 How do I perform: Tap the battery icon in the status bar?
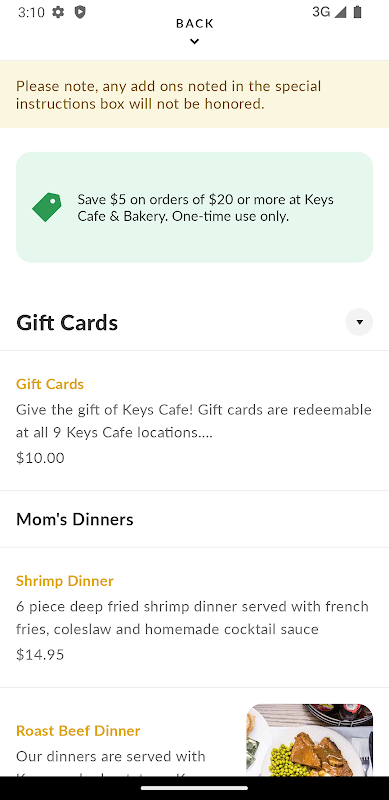[357, 12]
